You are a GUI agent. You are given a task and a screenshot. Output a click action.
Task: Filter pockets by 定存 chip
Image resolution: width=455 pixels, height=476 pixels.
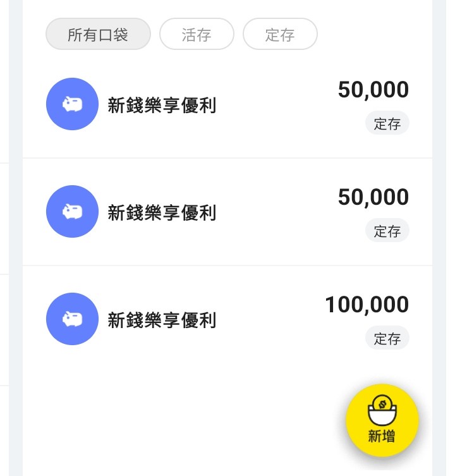tap(280, 34)
